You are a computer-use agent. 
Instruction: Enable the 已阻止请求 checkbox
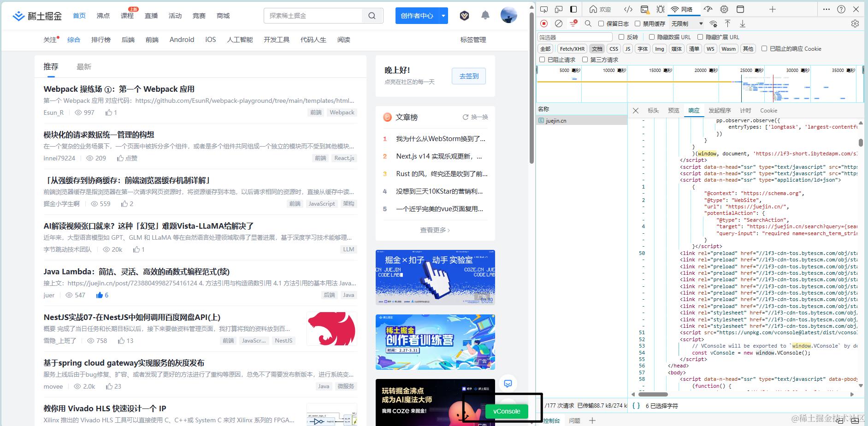542,59
